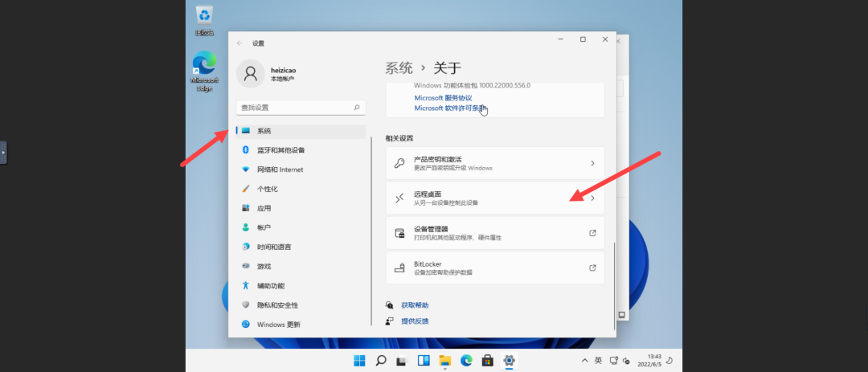Expand 产品密钥和激活 chevron

coord(592,163)
